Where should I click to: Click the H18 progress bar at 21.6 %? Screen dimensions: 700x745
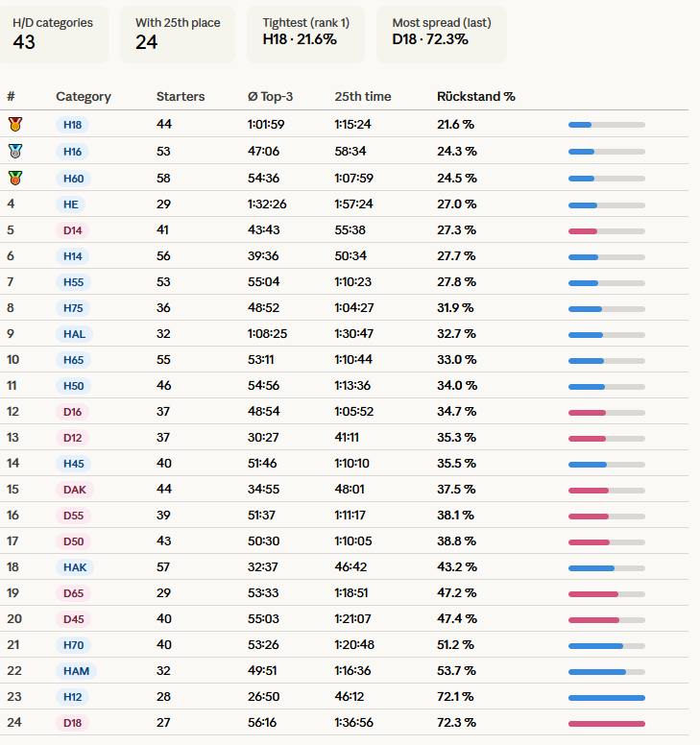(607, 125)
